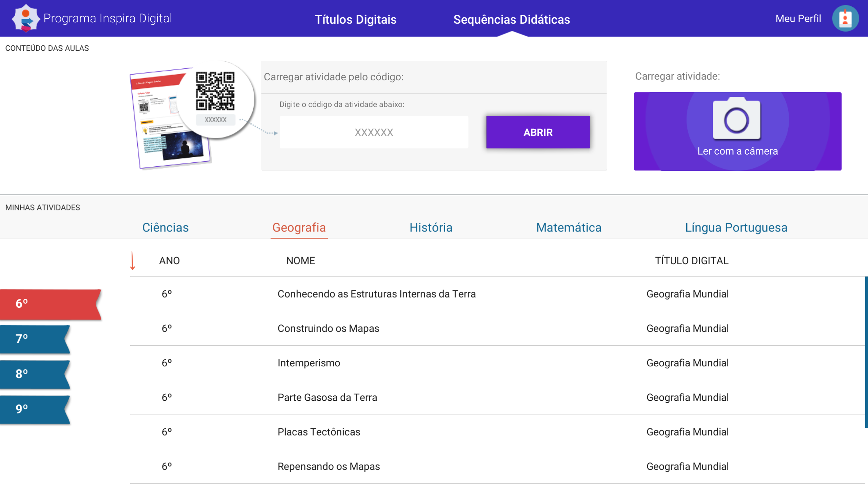Viewport: 868px width, 488px height.
Task: Open the Parte Gasosa da Terra activity
Action: [x=327, y=398]
